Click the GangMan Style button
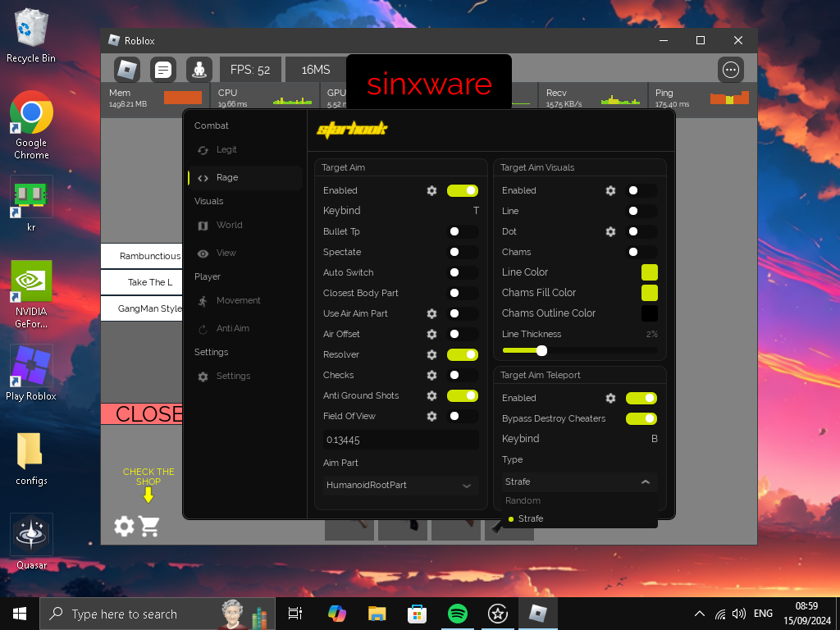The image size is (840, 630). 142,308
